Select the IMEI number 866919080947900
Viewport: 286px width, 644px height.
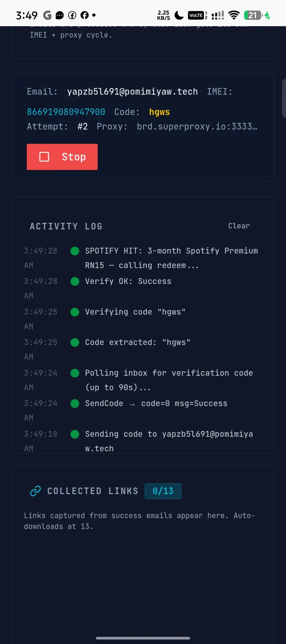66,112
